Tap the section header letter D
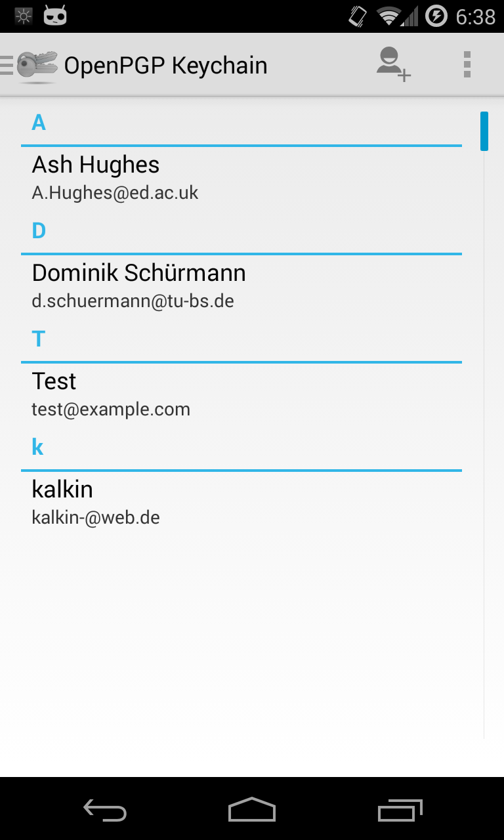This screenshot has height=840, width=504. [39, 231]
